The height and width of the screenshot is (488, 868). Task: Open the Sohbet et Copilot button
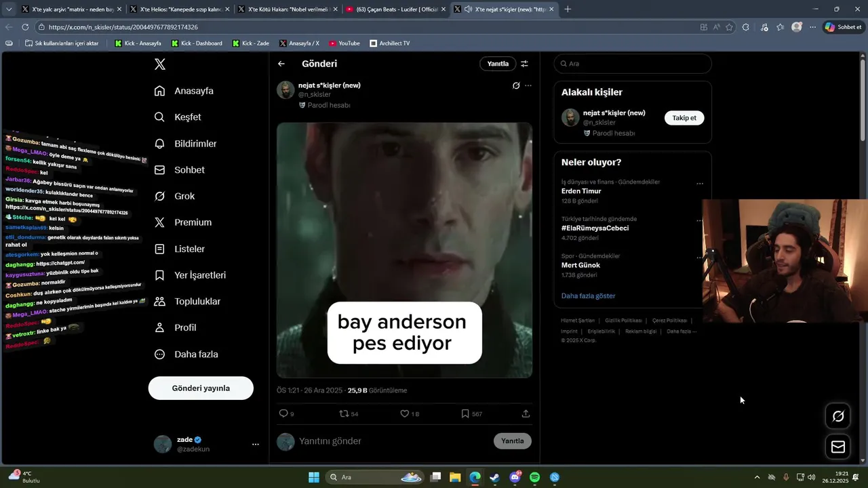pyautogui.click(x=843, y=27)
